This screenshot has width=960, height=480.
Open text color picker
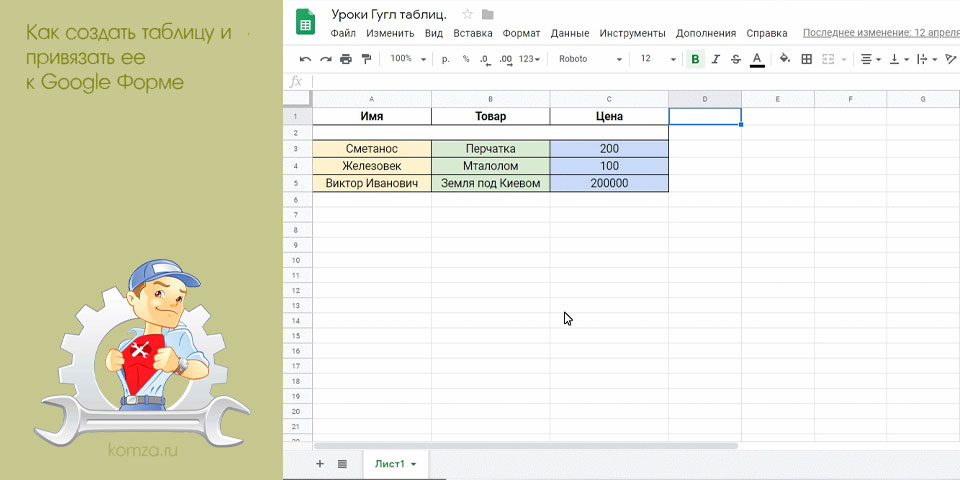[757, 59]
